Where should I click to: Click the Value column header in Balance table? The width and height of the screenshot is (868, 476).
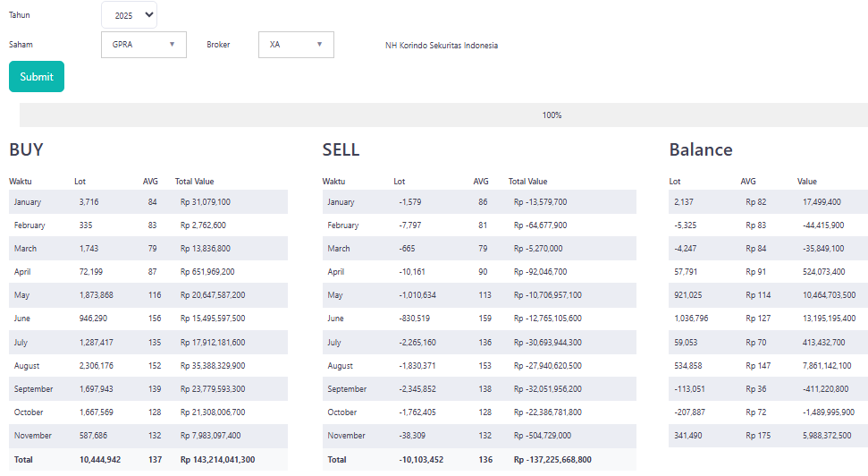pyautogui.click(x=807, y=182)
